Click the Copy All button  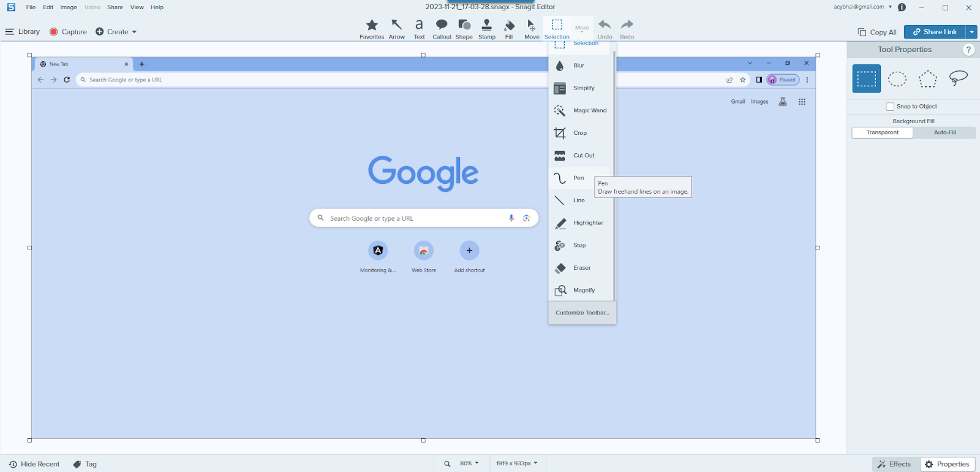point(877,32)
